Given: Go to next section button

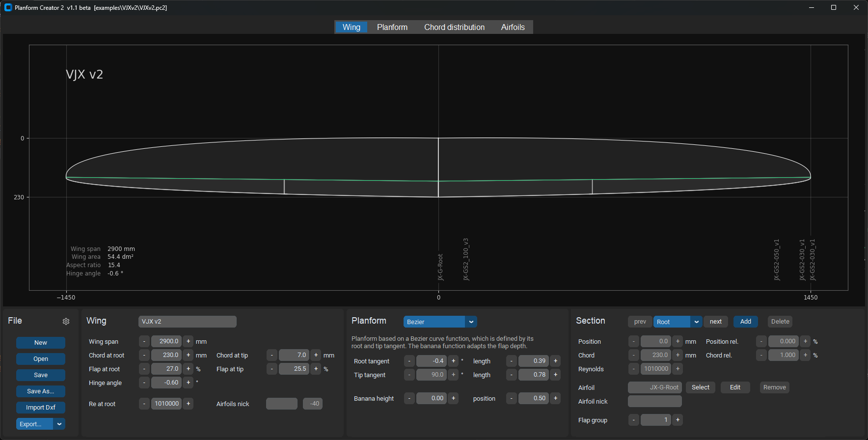Looking at the screenshot, I should click(x=716, y=322).
